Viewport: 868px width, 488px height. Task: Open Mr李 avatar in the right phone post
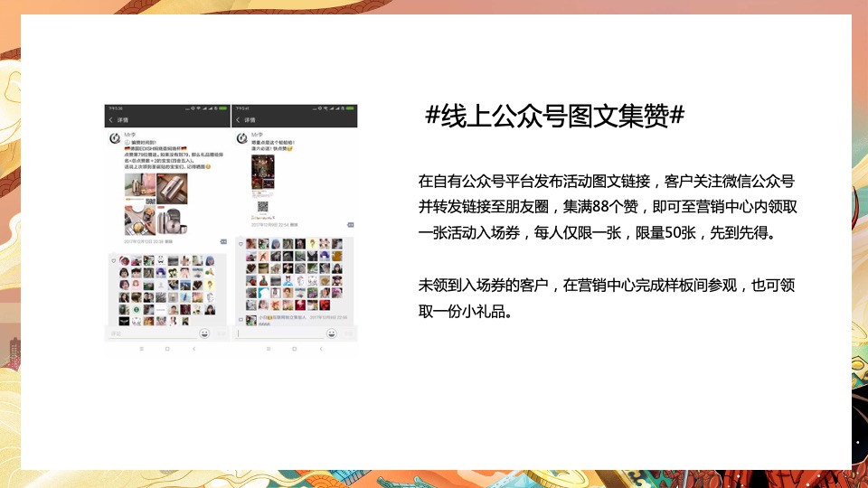click(x=242, y=138)
